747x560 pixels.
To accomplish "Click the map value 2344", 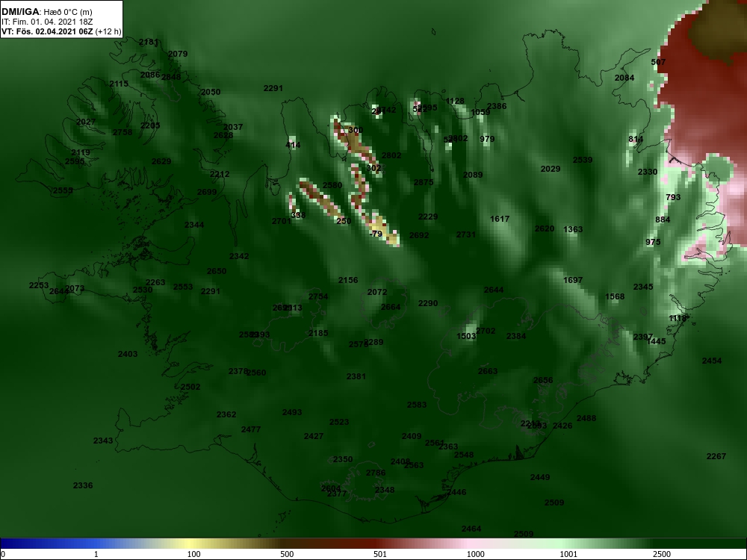I will point(194,225).
